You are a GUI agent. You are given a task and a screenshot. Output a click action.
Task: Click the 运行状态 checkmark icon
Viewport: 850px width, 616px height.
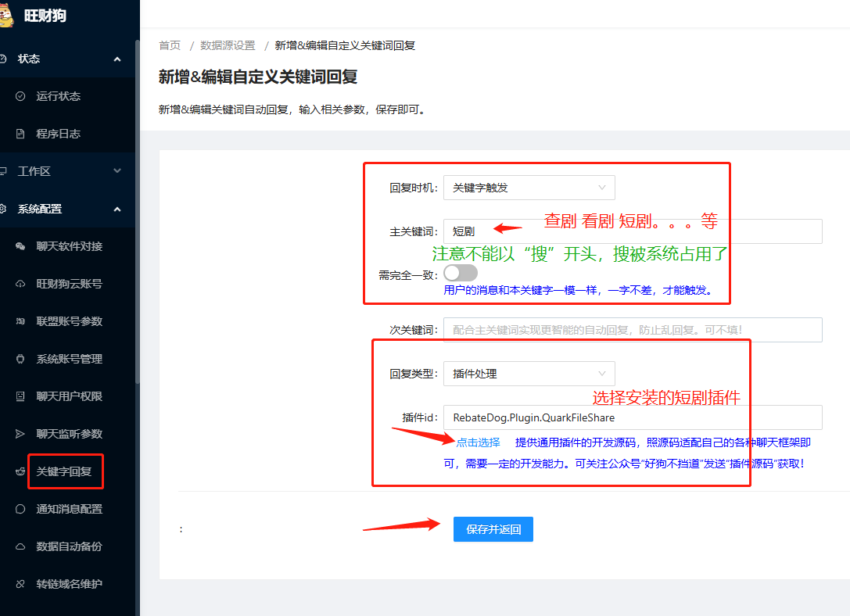coord(21,96)
